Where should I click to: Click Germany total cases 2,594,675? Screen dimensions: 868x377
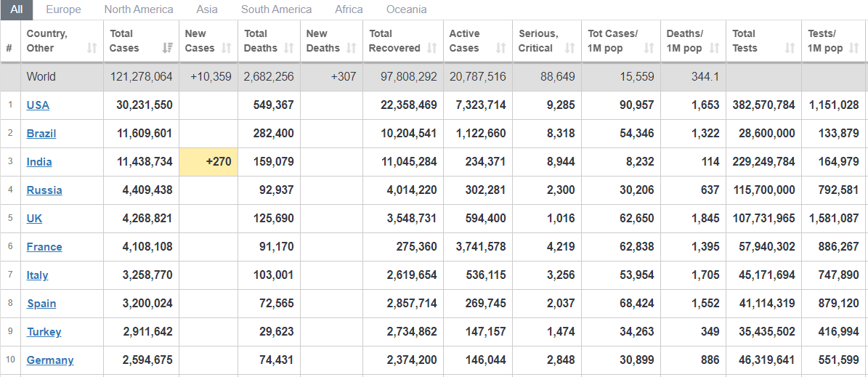(147, 360)
